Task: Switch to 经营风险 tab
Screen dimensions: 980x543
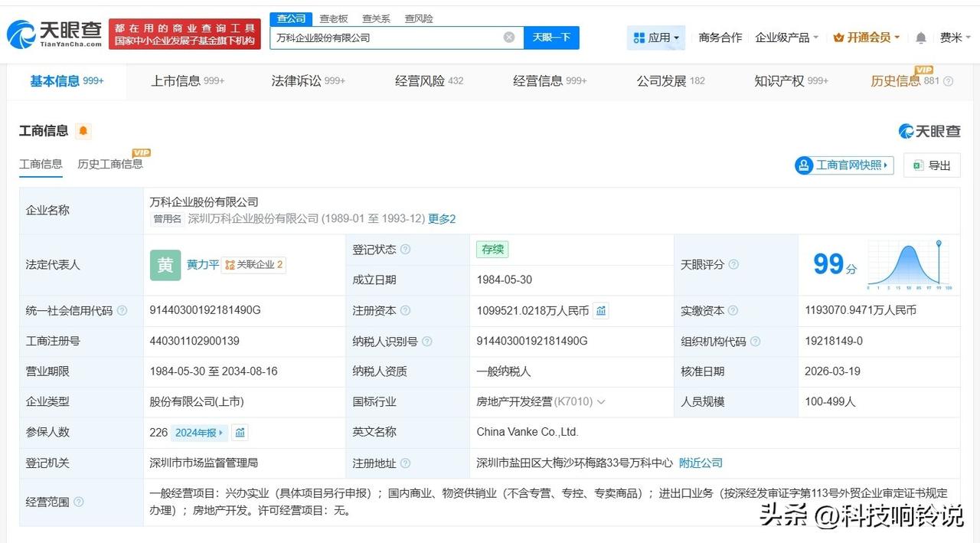Action: (430, 81)
